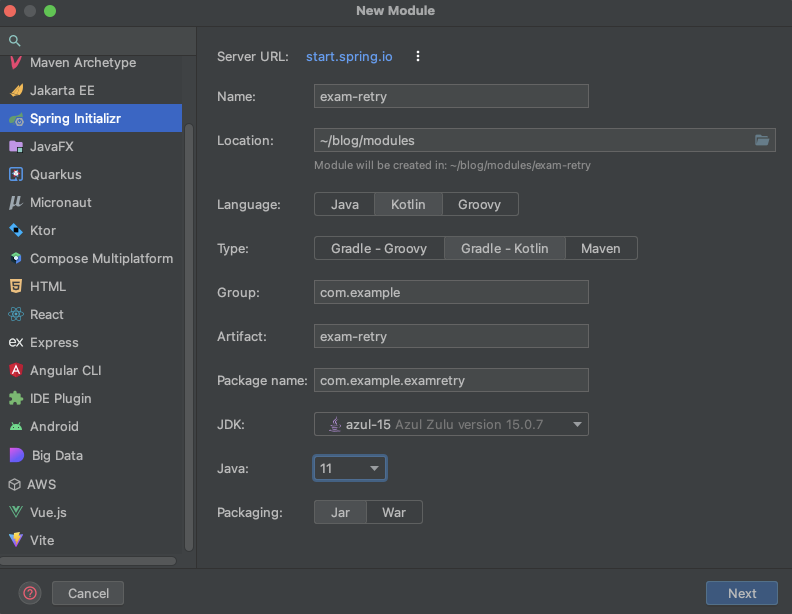The height and width of the screenshot is (614, 792).
Task: Click the Package name field
Action: click(451, 380)
